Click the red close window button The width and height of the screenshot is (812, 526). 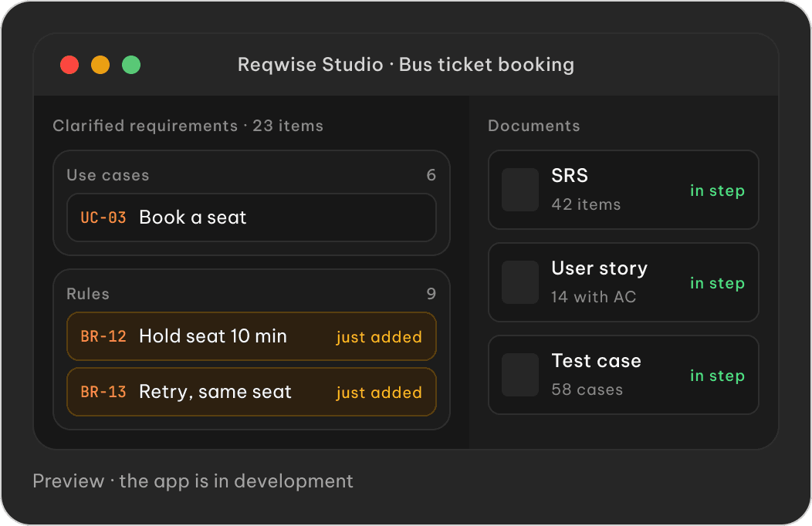(x=69, y=65)
